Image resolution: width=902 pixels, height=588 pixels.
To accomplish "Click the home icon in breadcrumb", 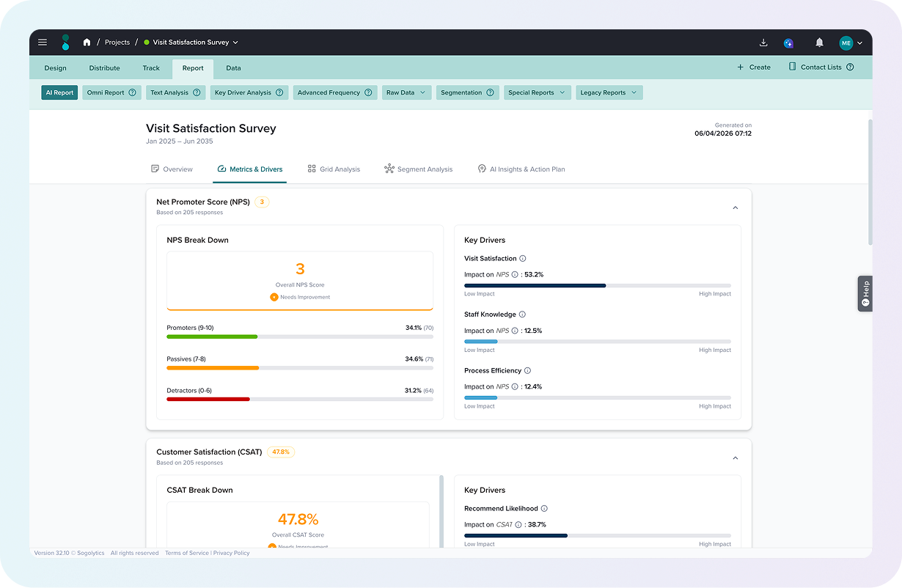I will point(87,43).
